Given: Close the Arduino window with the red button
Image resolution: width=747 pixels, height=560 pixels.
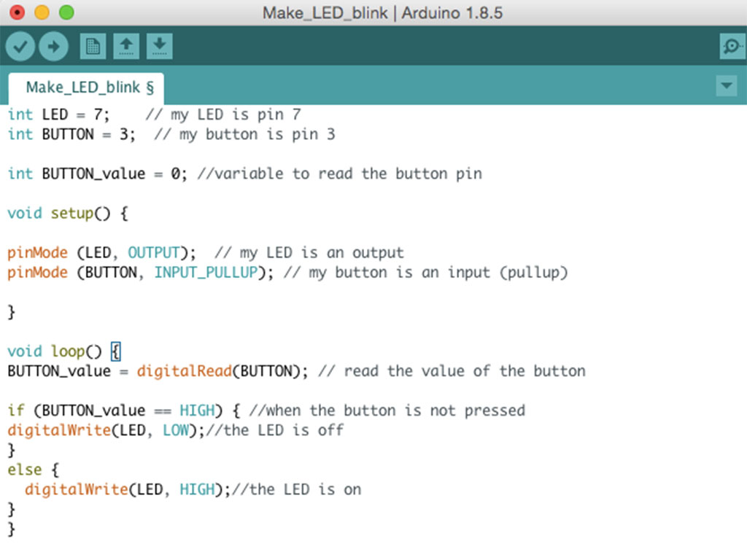Looking at the screenshot, I should (x=18, y=12).
